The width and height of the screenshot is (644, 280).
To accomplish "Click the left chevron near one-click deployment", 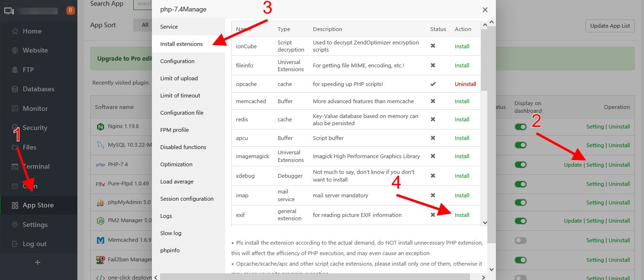I will [x=155, y=277].
